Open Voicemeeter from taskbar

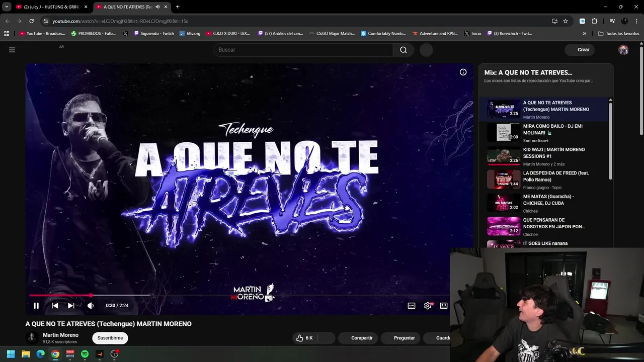(x=70, y=354)
